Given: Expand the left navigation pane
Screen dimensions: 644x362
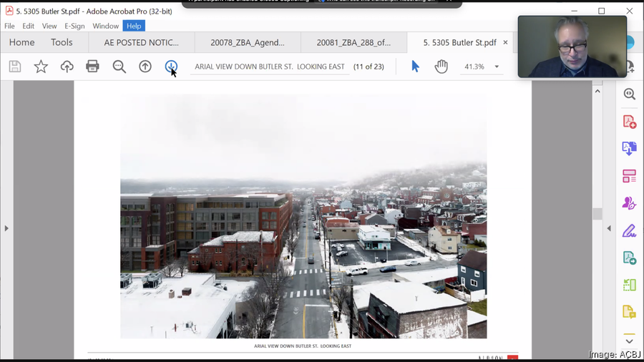Looking at the screenshot, I should [6, 228].
